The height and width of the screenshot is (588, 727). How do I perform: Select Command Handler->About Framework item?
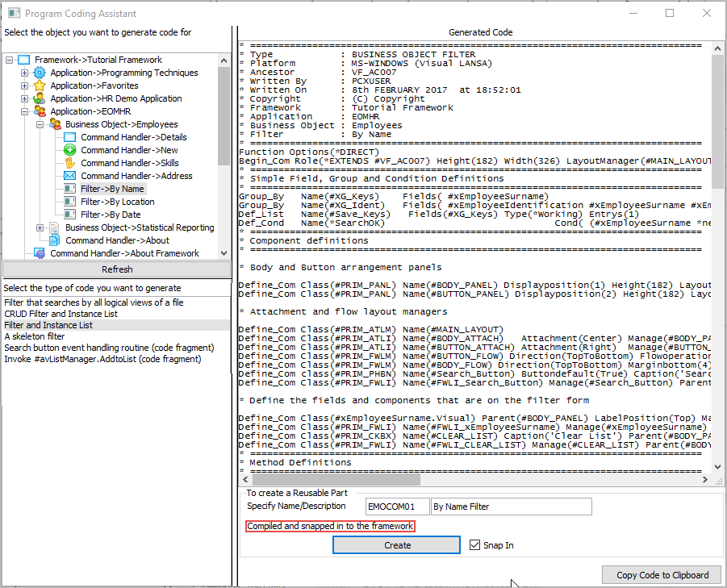[x=125, y=253]
